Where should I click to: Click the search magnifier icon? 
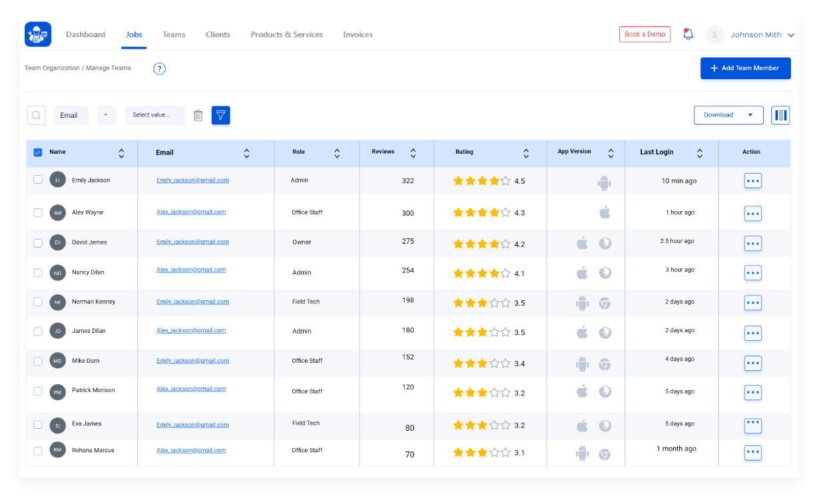[36, 115]
